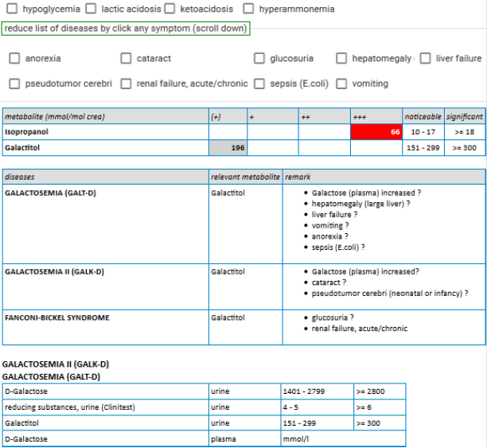Open the GALACTOSEMIA (GALT-D) disease entry

point(53,193)
